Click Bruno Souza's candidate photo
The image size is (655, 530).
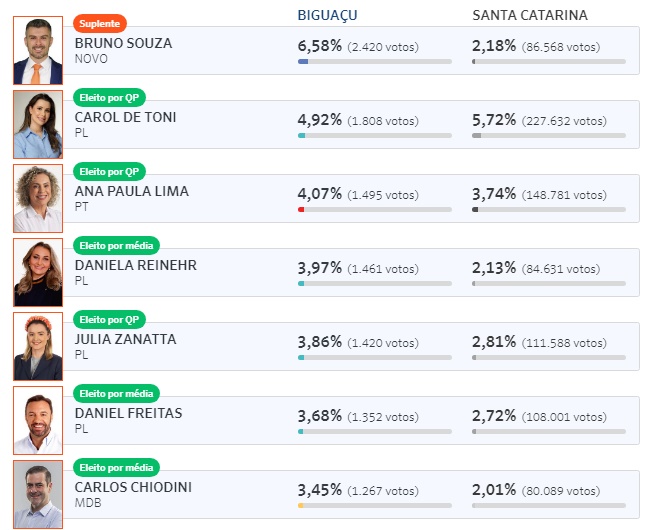point(38,50)
